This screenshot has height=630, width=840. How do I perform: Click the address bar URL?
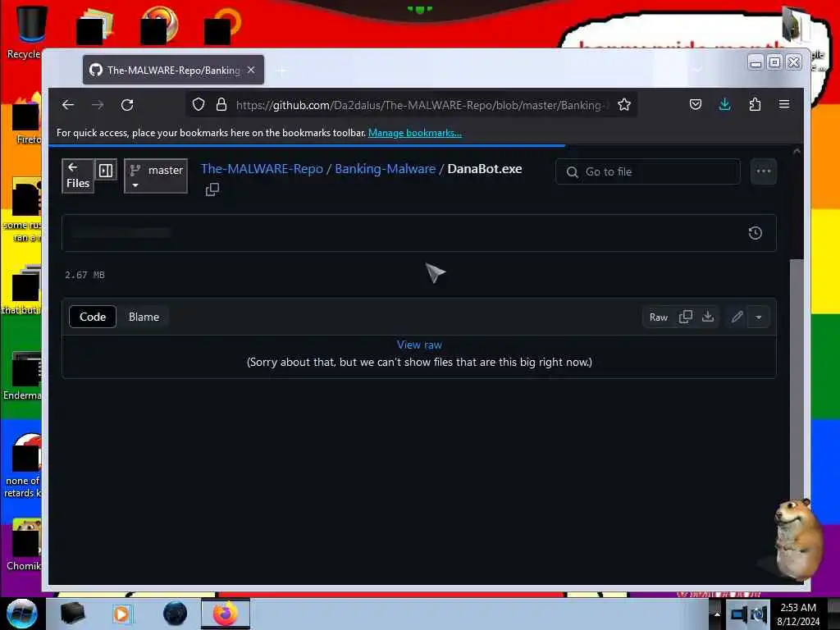pos(419,105)
